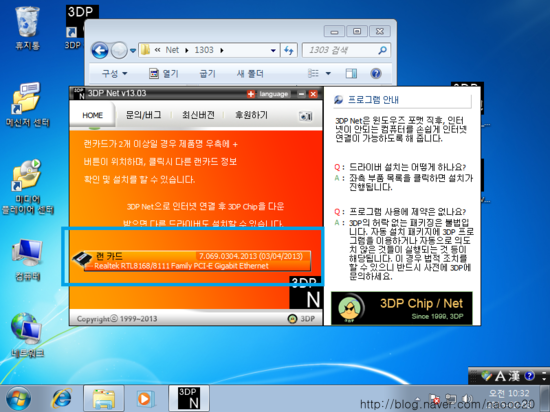Click the language bar help icon
The height and width of the screenshot is (412, 550).
coord(529,376)
